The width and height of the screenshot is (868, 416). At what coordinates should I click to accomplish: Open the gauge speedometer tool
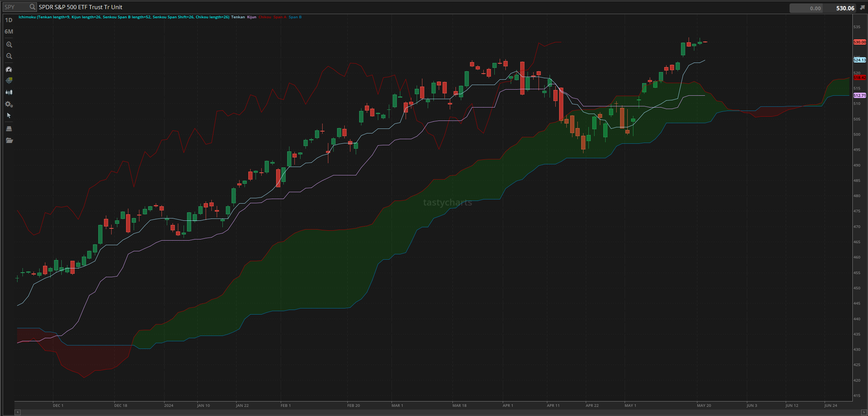tap(9, 69)
